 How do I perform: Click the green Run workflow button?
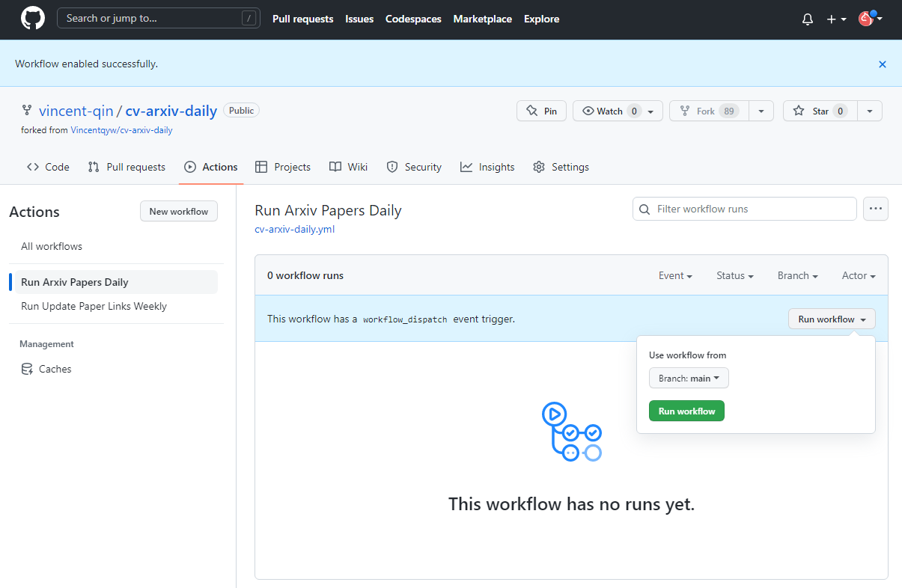point(686,411)
